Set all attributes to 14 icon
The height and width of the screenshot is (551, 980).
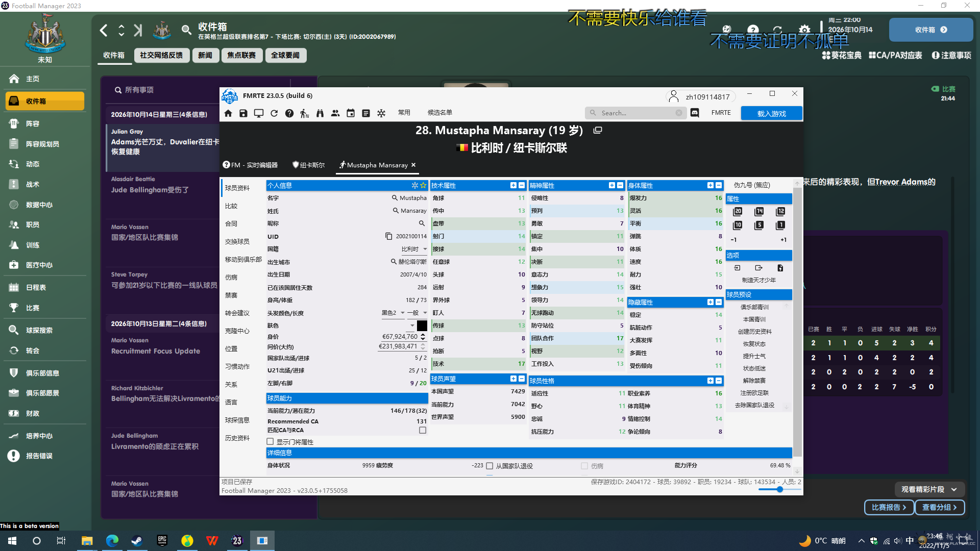[759, 211]
